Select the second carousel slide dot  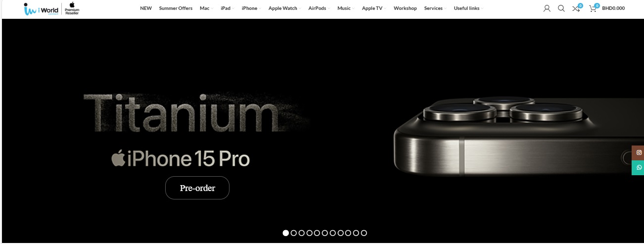293,233
